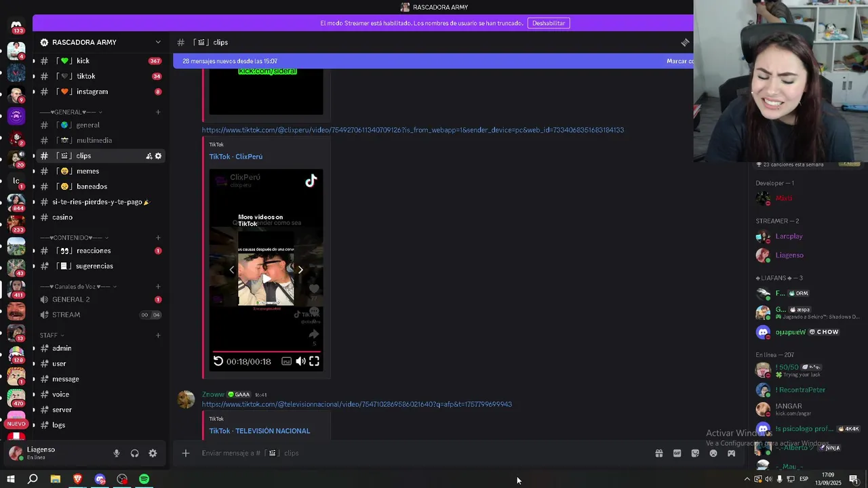This screenshot has height=488, width=868.
Task: Join the STREAM voice channel
Action: point(100,314)
